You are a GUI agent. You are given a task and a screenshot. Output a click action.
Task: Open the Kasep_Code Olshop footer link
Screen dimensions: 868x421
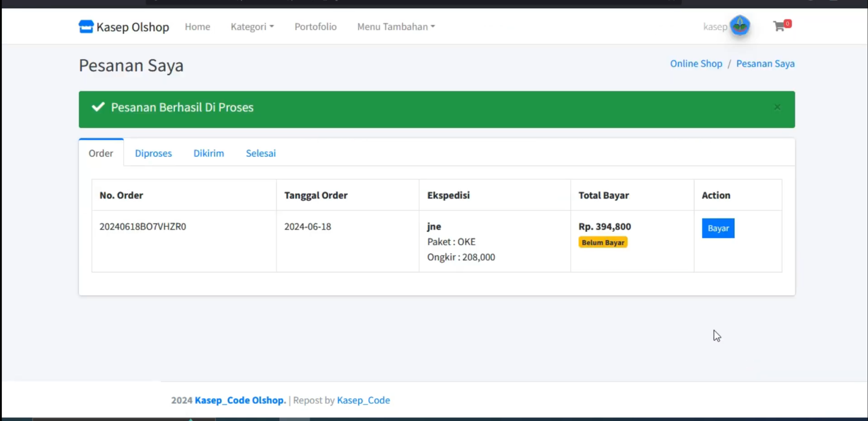[240, 400]
